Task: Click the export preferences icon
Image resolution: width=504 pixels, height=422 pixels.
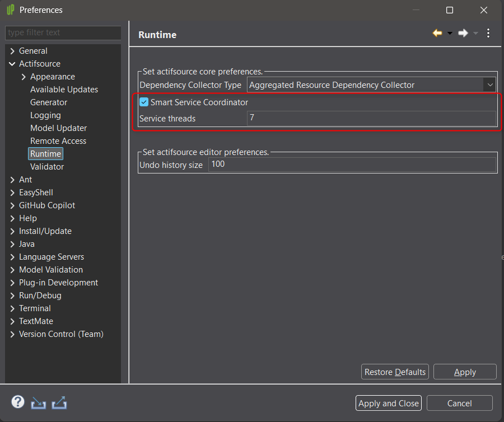Action: click(x=59, y=402)
